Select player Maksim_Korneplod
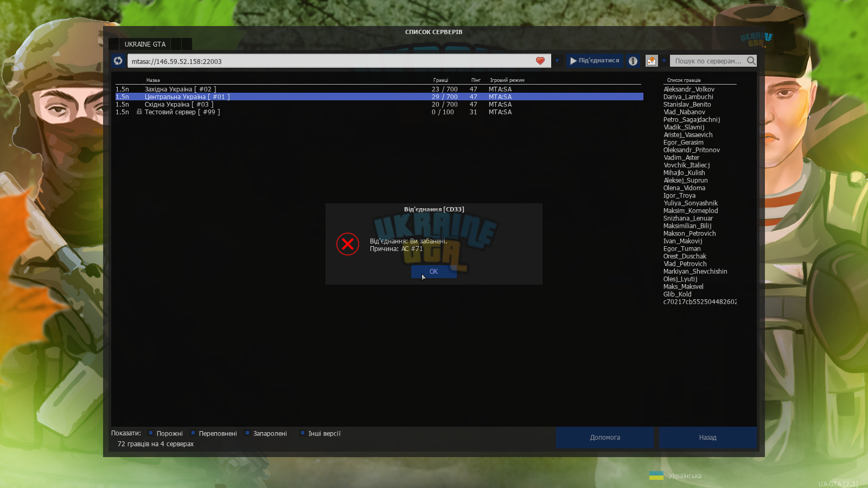868x488 pixels. [x=691, y=211]
